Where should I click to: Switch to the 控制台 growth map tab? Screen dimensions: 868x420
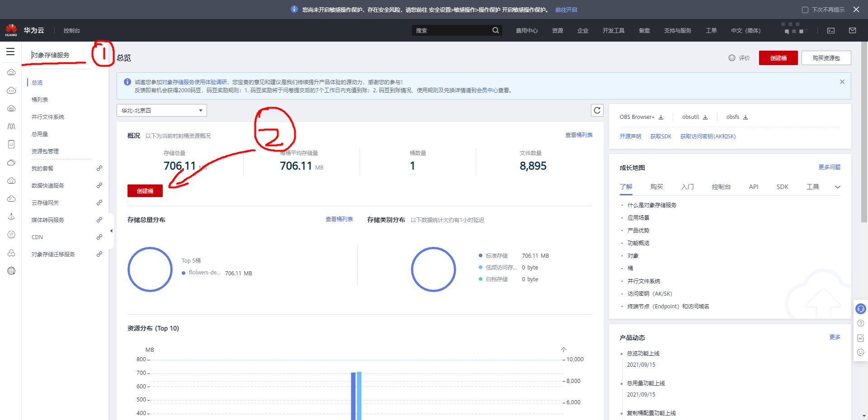721,187
